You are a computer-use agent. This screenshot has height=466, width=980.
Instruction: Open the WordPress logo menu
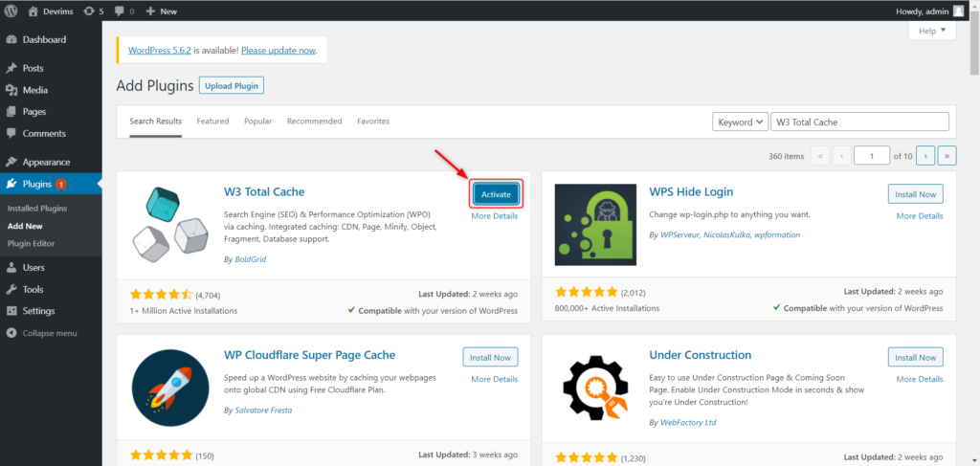coord(11,11)
